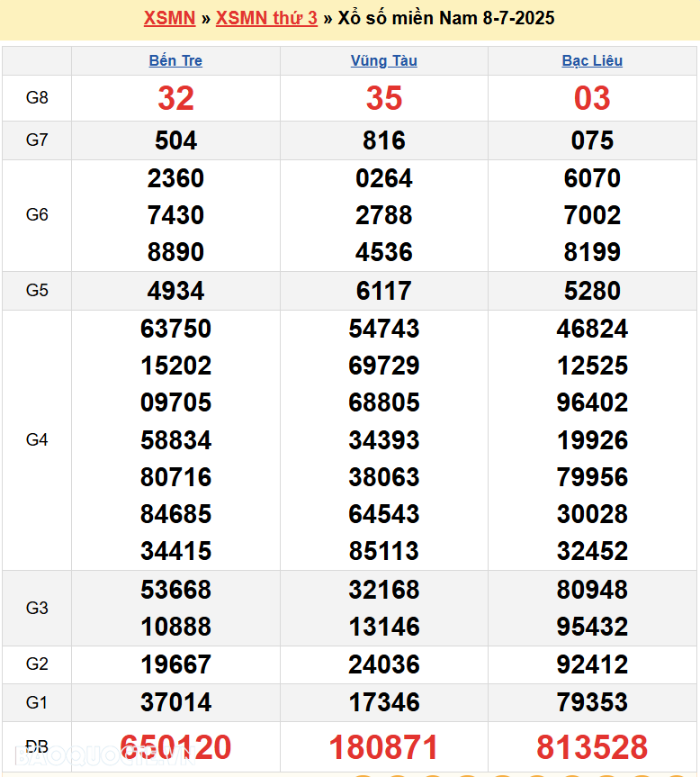
Task: Click the G5 number 5280
Action: point(592,291)
